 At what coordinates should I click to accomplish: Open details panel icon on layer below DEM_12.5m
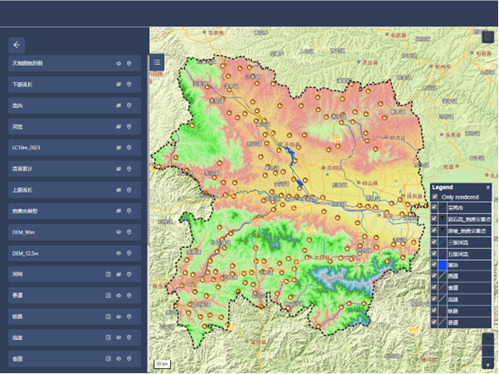108,274
